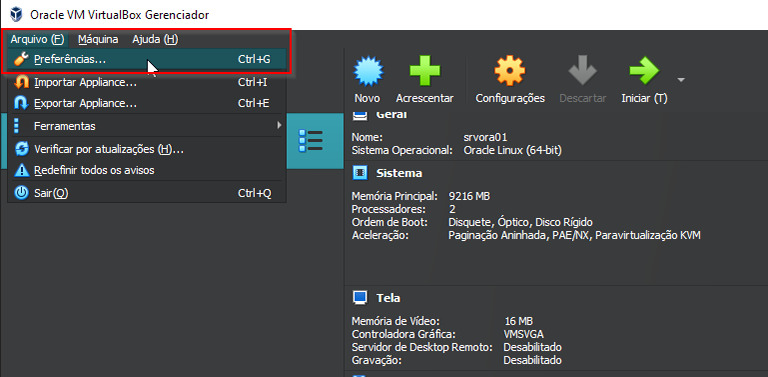Click the VirtualBox cube logo in the title bar

16,15
